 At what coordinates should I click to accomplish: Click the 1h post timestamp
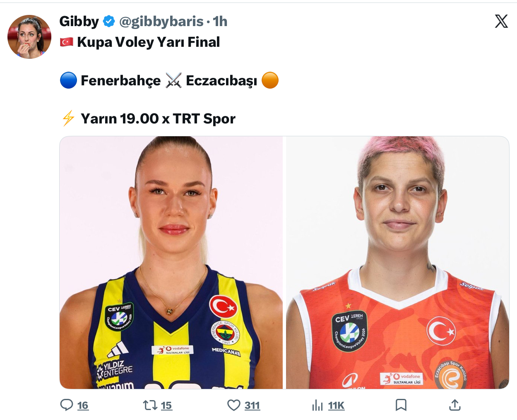coord(220,21)
